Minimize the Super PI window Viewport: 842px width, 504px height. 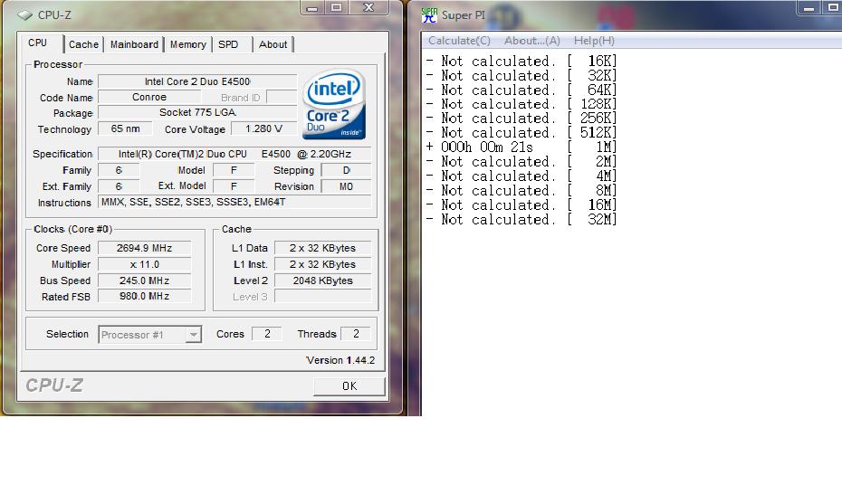point(809,7)
